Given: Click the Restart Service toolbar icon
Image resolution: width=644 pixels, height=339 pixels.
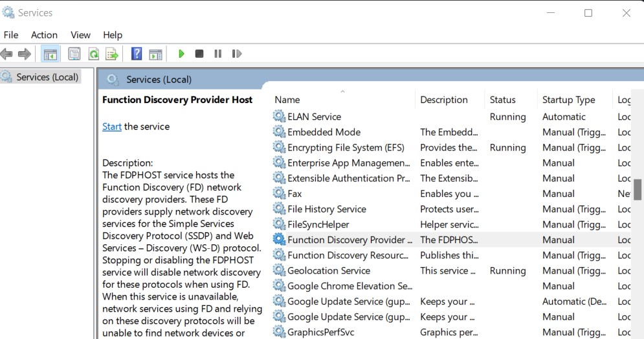Looking at the screenshot, I should tap(237, 54).
